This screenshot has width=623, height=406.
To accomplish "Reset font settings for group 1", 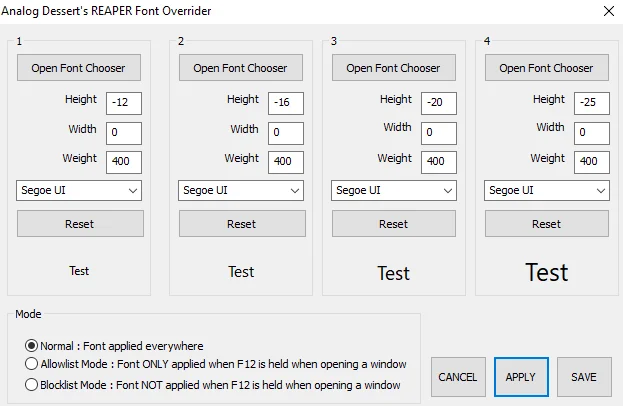I will [x=80, y=224].
